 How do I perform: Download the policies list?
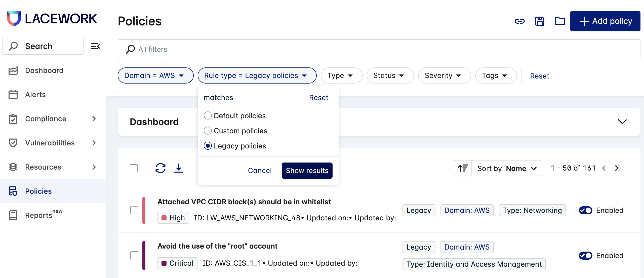pyautogui.click(x=179, y=168)
